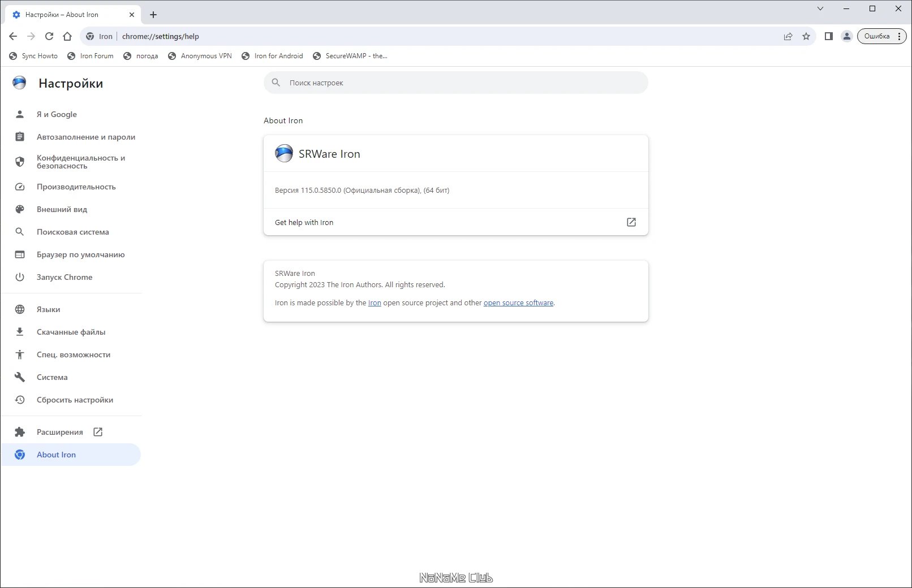The height and width of the screenshot is (588, 912).
Task: Open Сбросить настройки section
Action: point(71,400)
